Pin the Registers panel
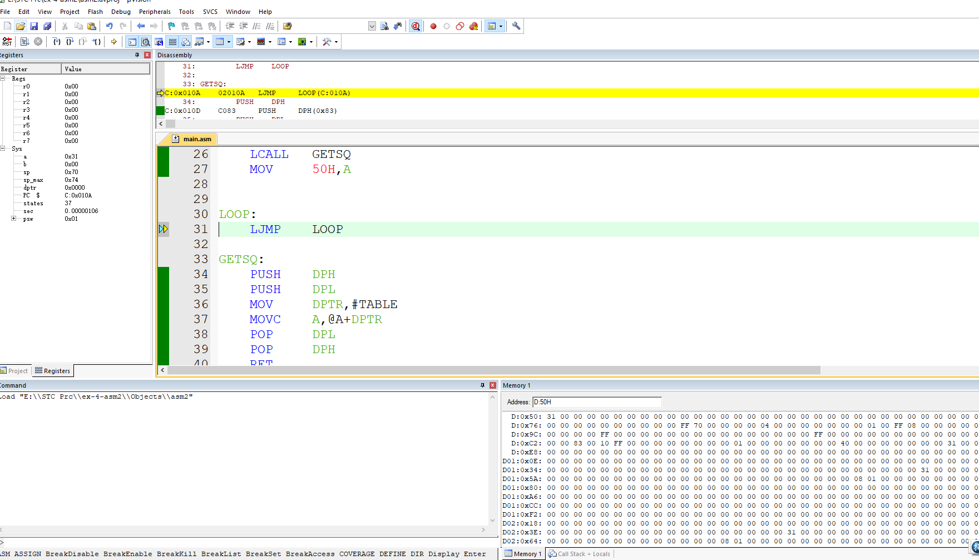Screen dimensions: 979x560 coord(137,55)
